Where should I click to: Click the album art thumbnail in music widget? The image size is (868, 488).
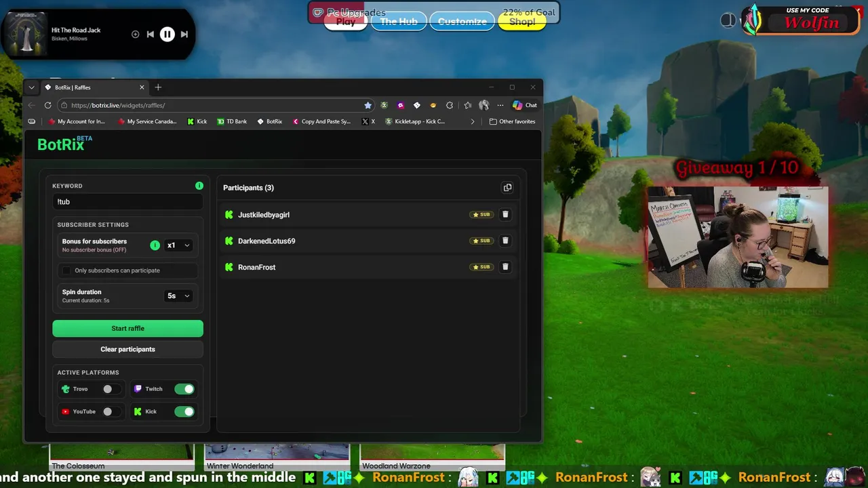pos(27,35)
